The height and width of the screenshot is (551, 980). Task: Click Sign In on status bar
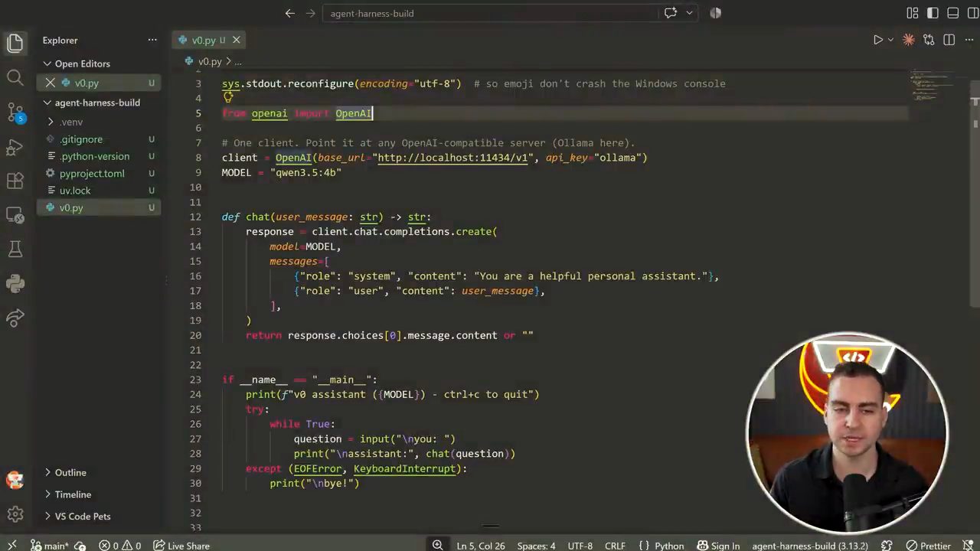pos(718,546)
